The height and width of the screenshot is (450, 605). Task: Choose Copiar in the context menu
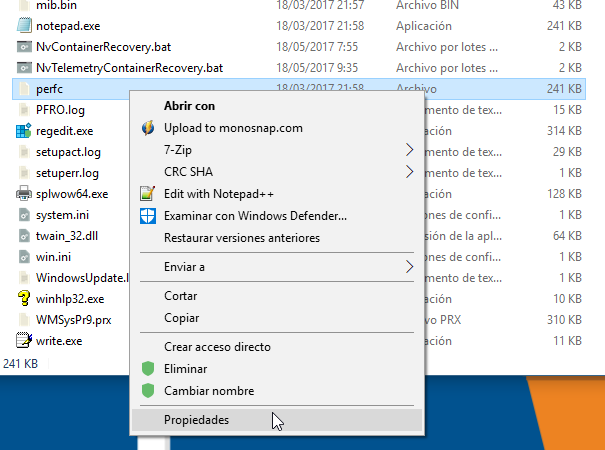182,318
